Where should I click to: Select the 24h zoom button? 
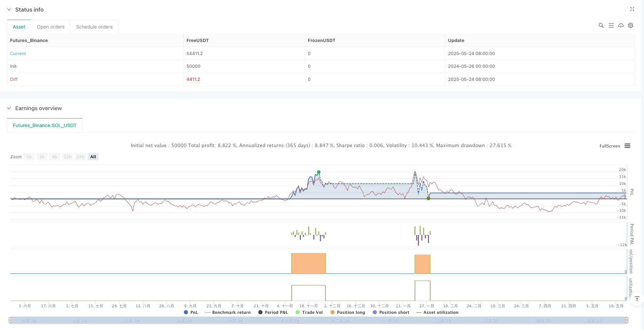pos(80,157)
